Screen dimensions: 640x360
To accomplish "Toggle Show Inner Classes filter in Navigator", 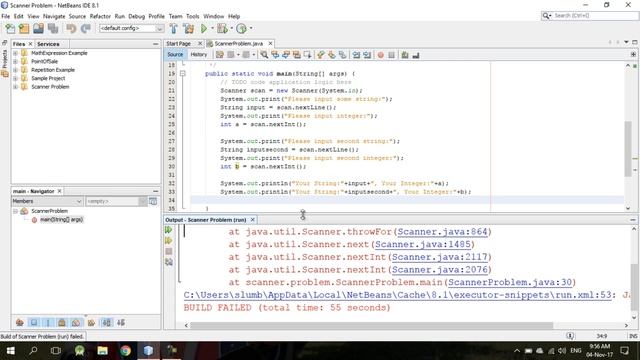I will (x=76, y=322).
